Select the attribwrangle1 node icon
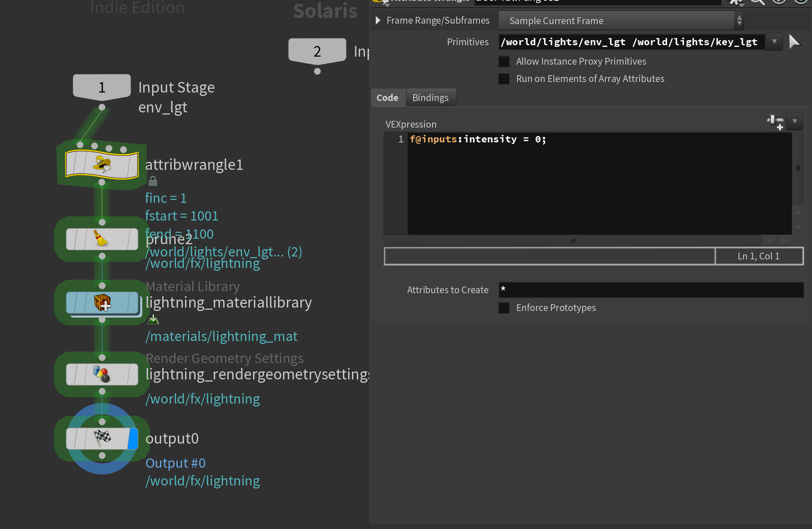The width and height of the screenshot is (812, 529). pos(102,164)
